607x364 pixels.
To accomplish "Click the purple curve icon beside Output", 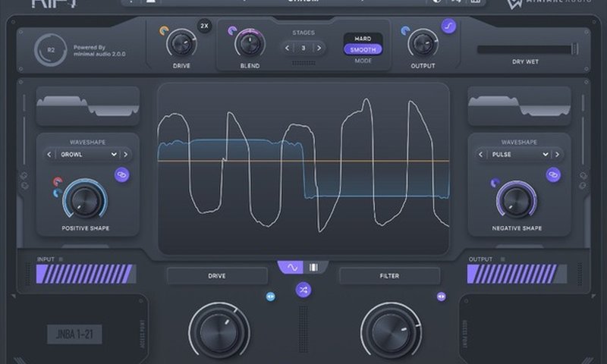I will point(449,26).
